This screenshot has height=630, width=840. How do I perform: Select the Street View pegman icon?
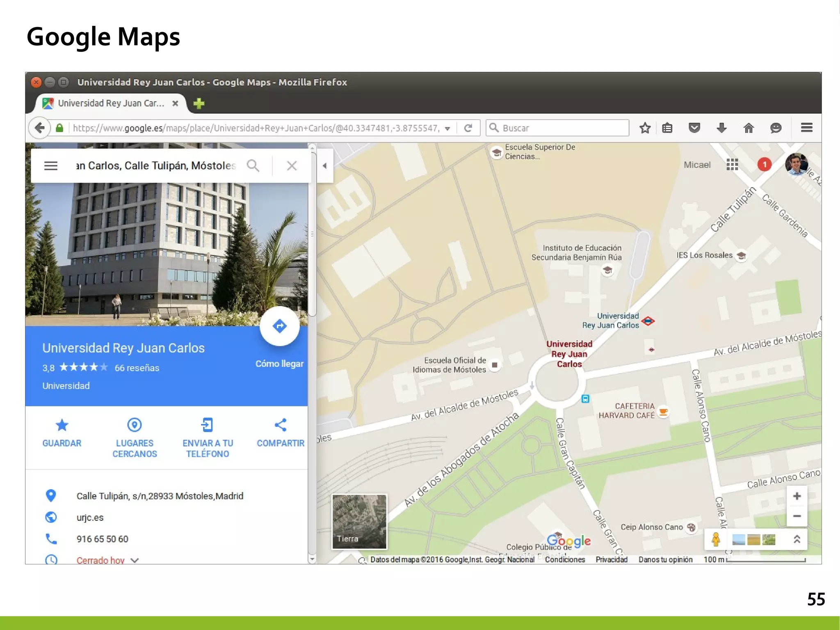[x=716, y=539]
